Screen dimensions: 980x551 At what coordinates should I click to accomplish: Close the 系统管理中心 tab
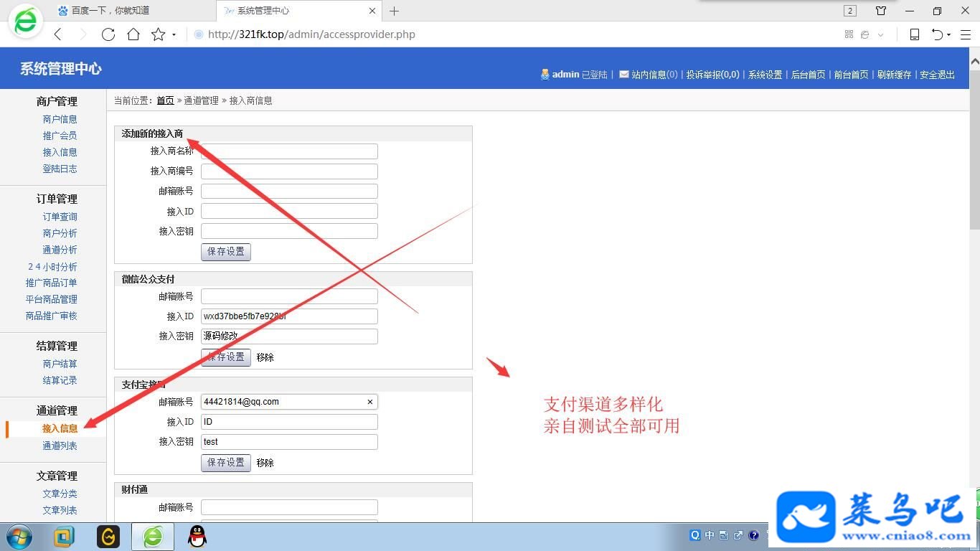pyautogui.click(x=372, y=11)
